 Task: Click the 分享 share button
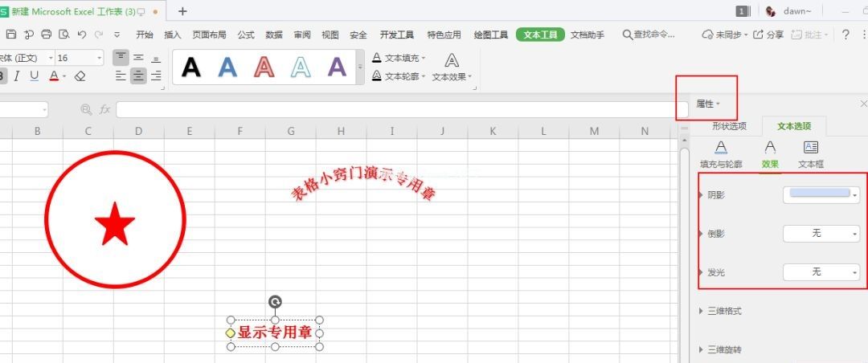coord(769,35)
